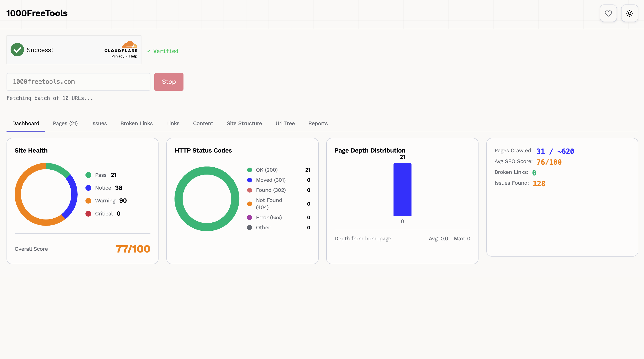Viewport: 644px width, 359px height.
Task: Click the green Success checkmark icon
Action: pos(17,50)
